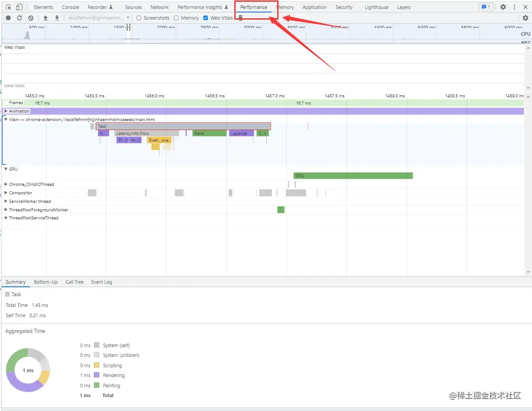Viewport: 532px width, 411px height.
Task: Click the Frames track label
Action: pyautogui.click(x=16, y=103)
